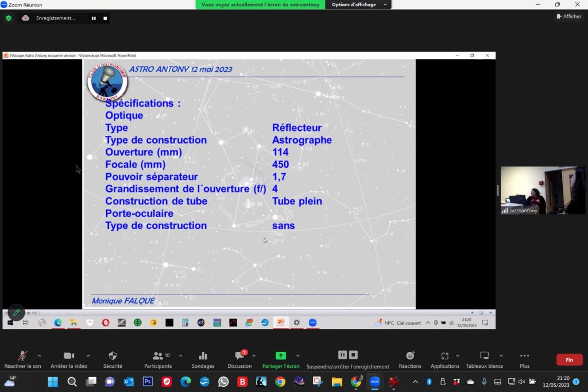This screenshot has width=588, height=392.
Task: Expand the arrow next to Applications
Action: click(458, 356)
